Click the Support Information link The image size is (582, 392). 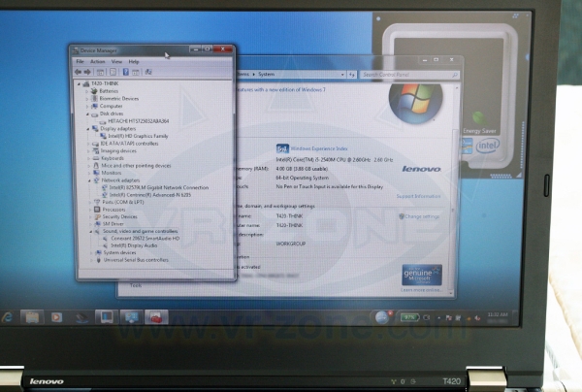pos(418,196)
